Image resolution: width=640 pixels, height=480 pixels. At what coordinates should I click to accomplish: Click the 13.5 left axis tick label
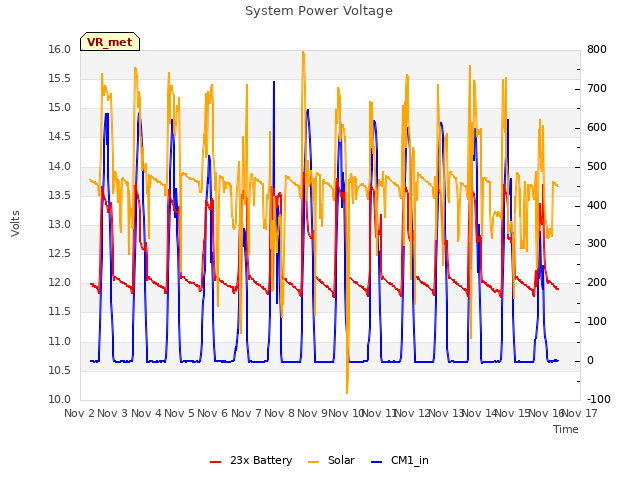click(x=60, y=195)
